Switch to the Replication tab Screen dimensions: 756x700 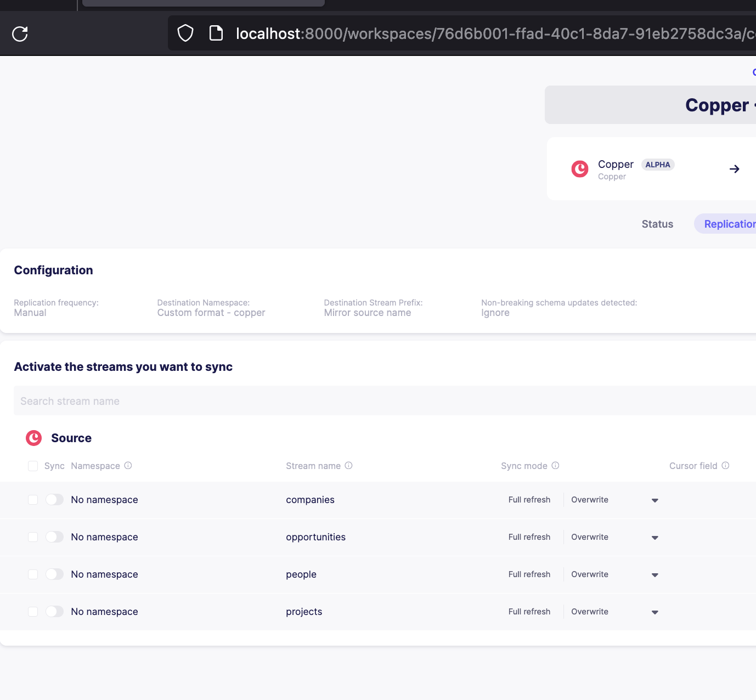point(725,224)
